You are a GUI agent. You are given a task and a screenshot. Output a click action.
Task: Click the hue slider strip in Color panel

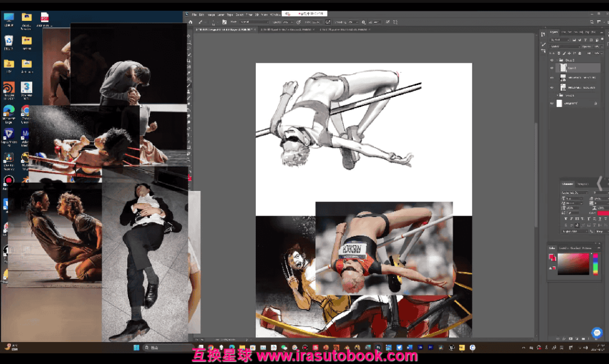(595, 263)
